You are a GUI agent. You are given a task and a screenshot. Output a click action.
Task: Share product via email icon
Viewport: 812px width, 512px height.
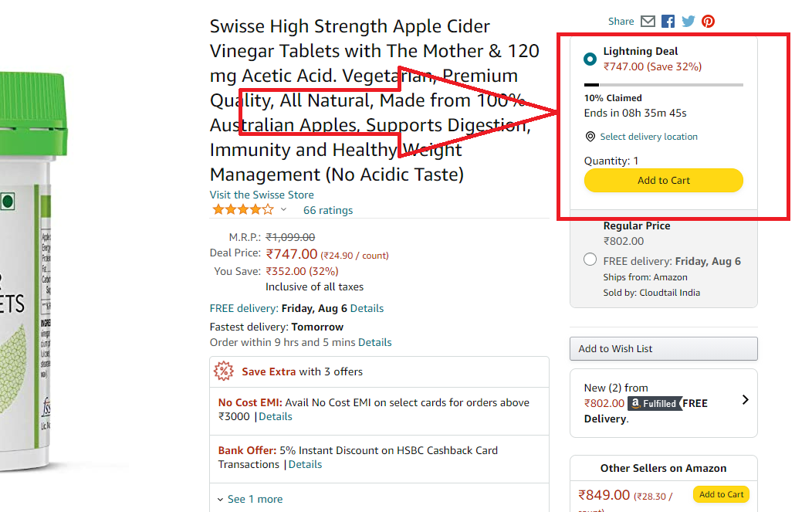pos(648,22)
